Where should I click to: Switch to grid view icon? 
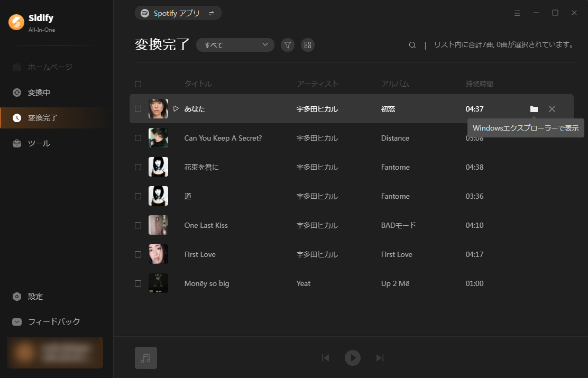pos(308,45)
